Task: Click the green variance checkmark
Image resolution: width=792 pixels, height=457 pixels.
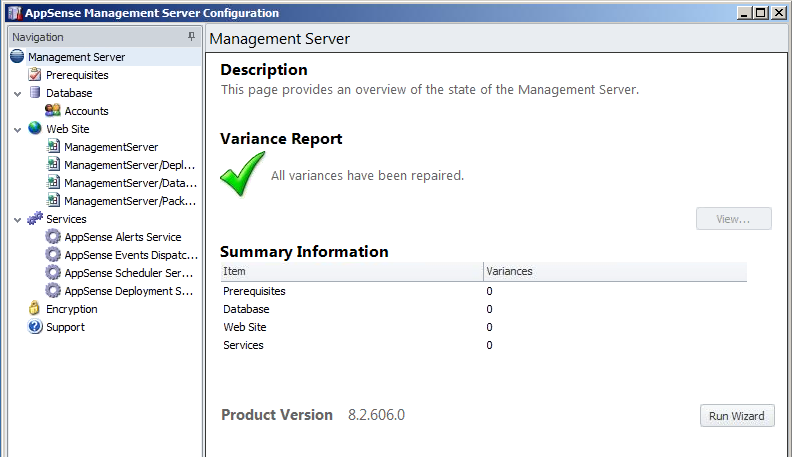Action: 242,173
